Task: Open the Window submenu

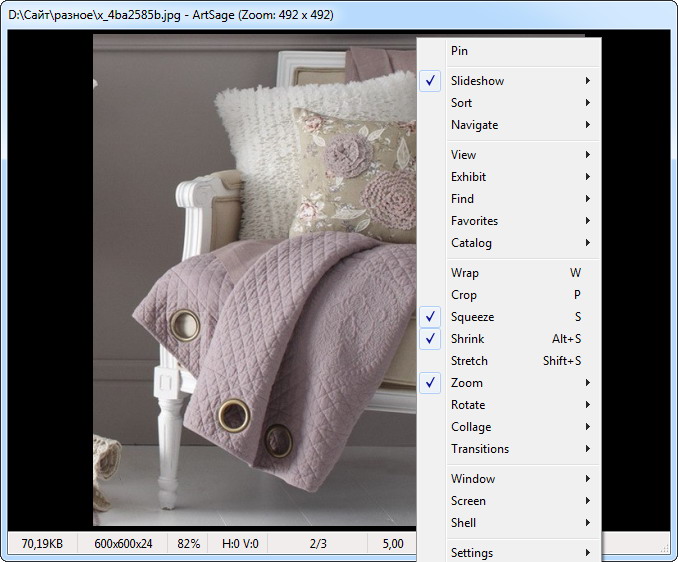Action: pyautogui.click(x=509, y=479)
